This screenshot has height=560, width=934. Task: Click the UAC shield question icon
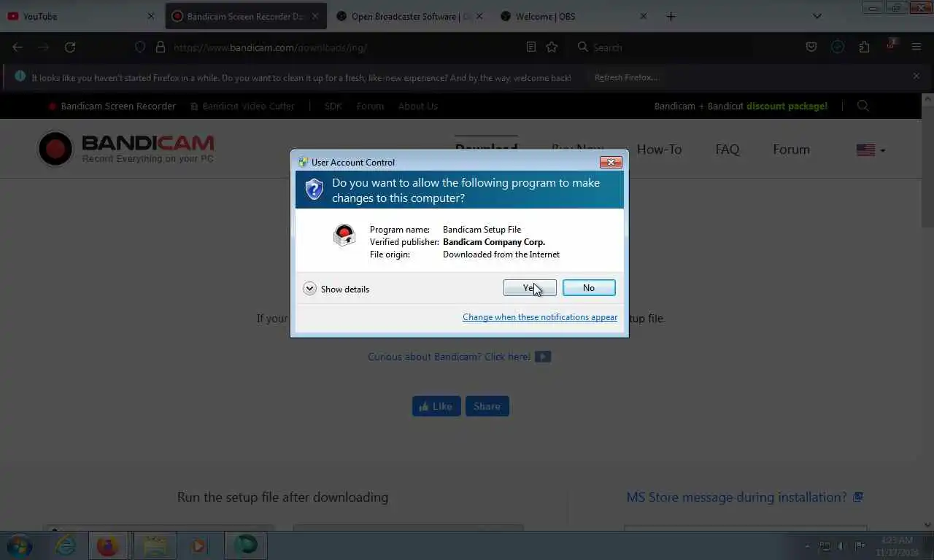click(314, 190)
